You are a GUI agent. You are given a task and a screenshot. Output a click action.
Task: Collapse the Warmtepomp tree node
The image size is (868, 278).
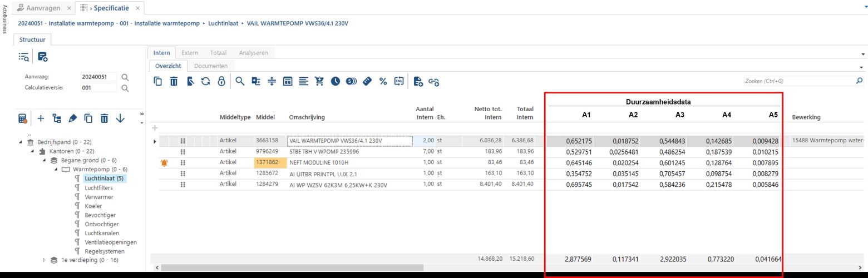(57, 169)
